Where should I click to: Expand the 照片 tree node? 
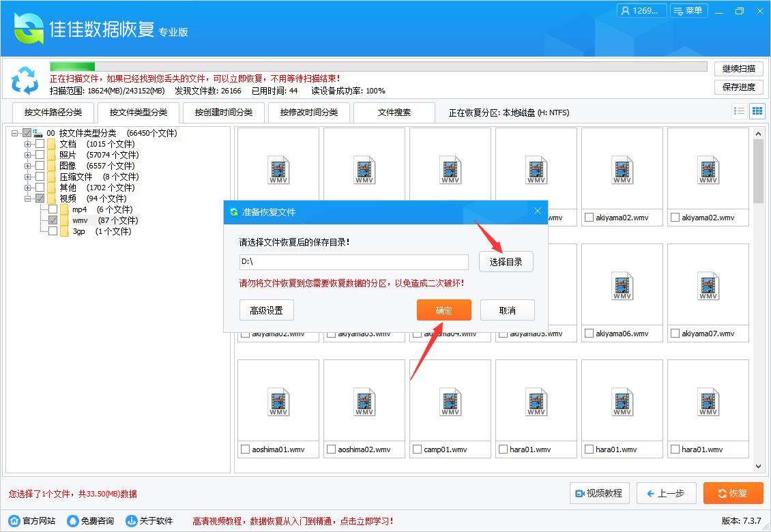pos(27,155)
